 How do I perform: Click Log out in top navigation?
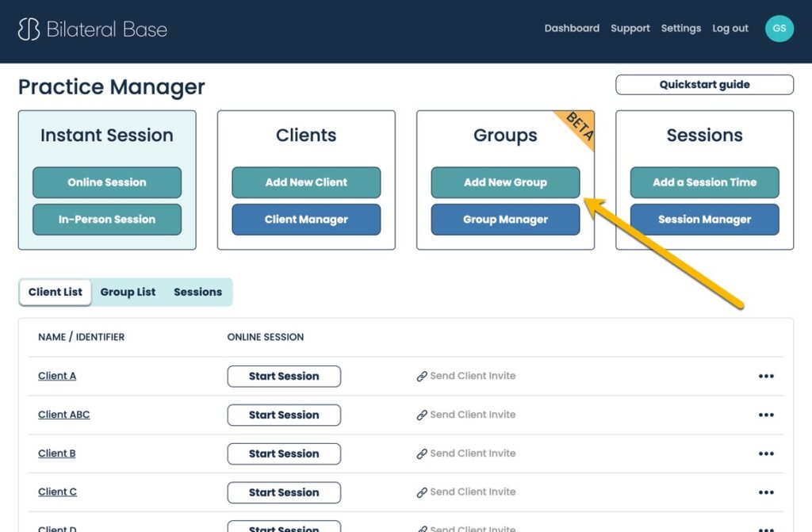pyautogui.click(x=730, y=29)
